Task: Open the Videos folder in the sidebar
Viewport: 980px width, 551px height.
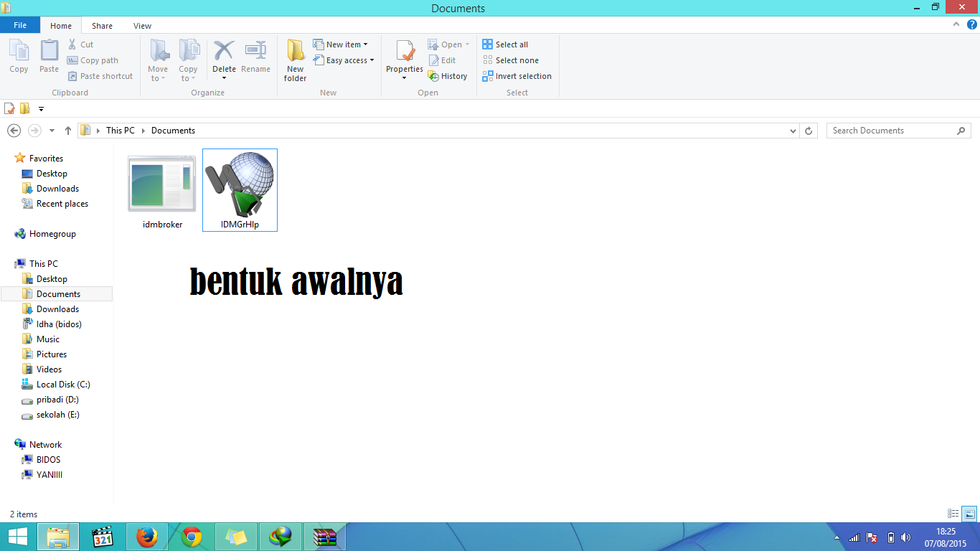Action: (x=49, y=369)
